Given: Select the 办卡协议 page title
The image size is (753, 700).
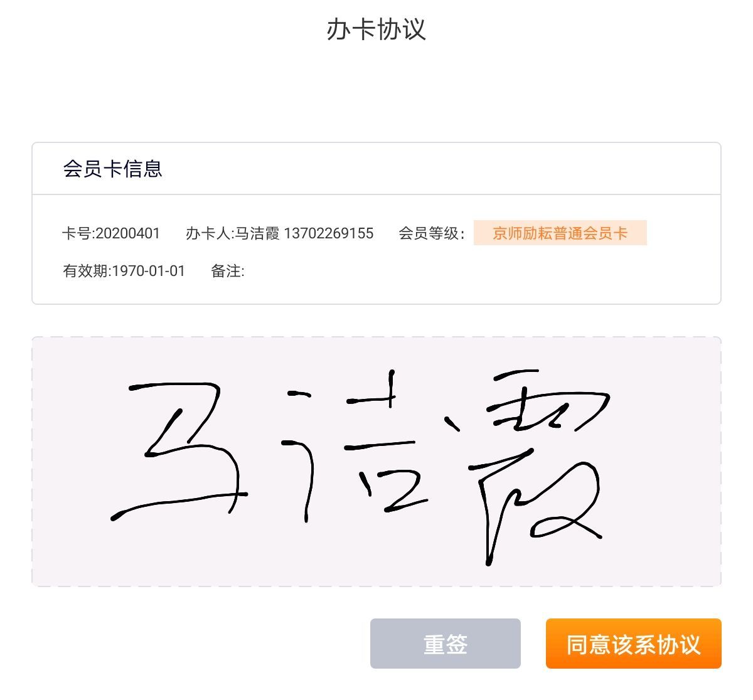Looking at the screenshot, I should pos(376,29).
